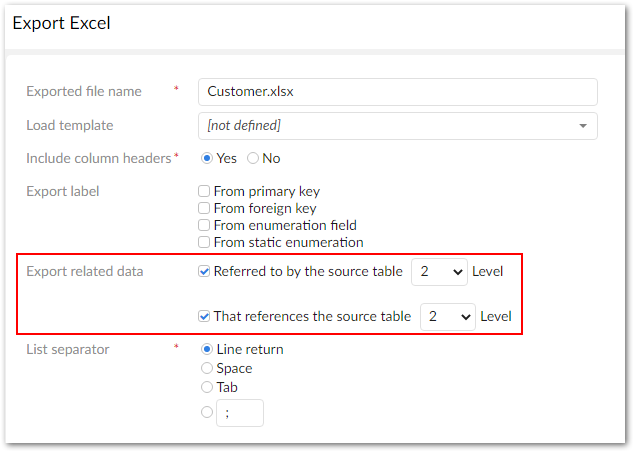Choose Space as list separator
This screenshot has width=634, height=452.
208,368
